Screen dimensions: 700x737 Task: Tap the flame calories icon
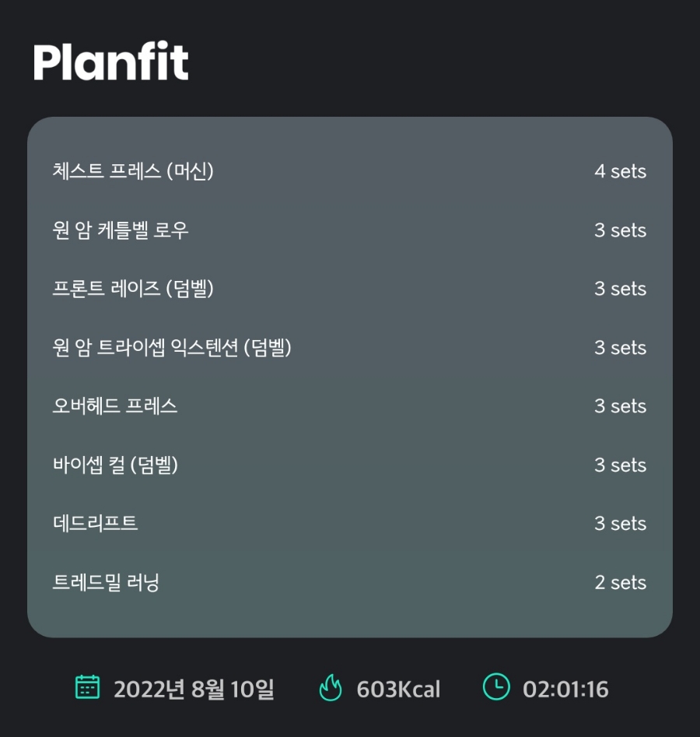tap(331, 689)
